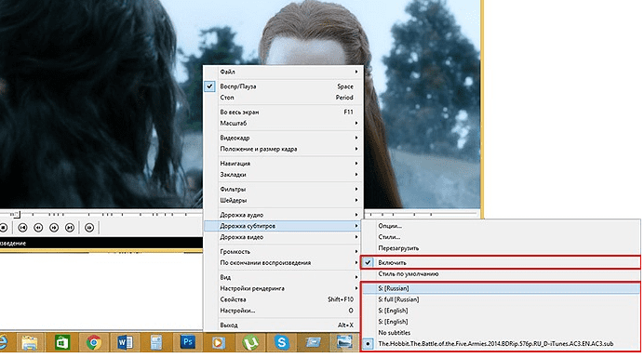Image resolution: width=644 pixels, height=358 pixels.
Task: Select the S: full [Russian] subtitle track
Action: pyautogui.click(x=501, y=299)
